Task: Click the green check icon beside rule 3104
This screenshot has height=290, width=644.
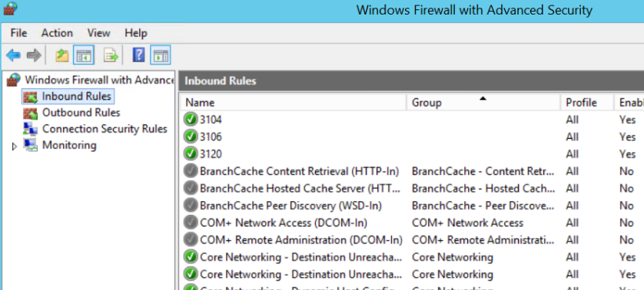Action: point(191,120)
